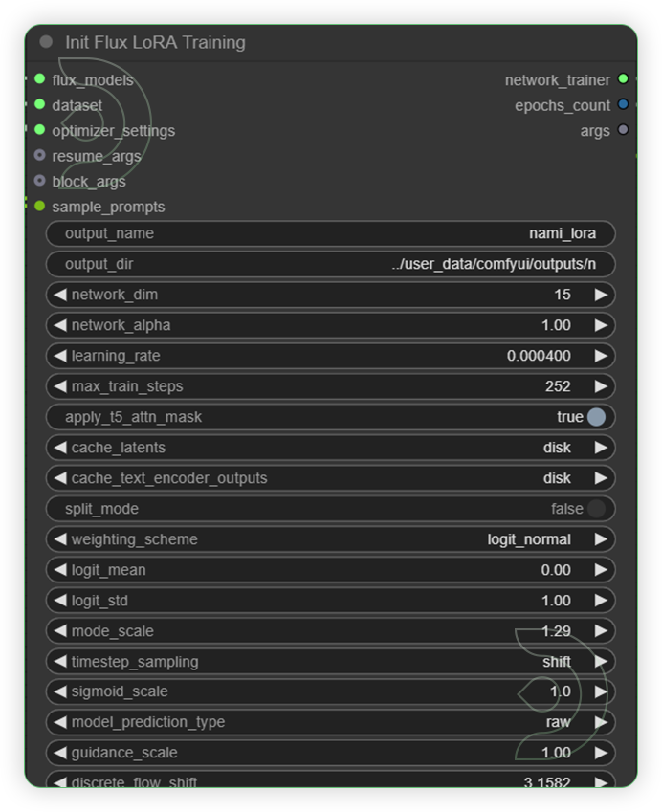Change weighting_scheme with right arrow
The image size is (662, 812).
coord(602,538)
